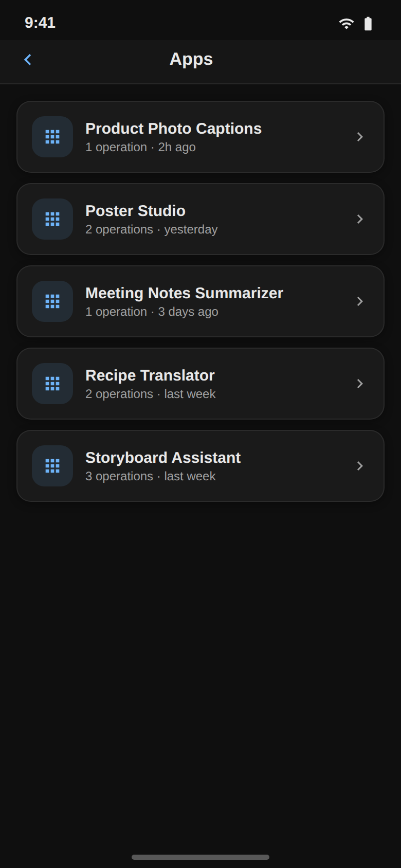This screenshot has height=868, width=401.
Task: Tap the Meeting Notes Summarizer grid icon
Action: tap(52, 301)
